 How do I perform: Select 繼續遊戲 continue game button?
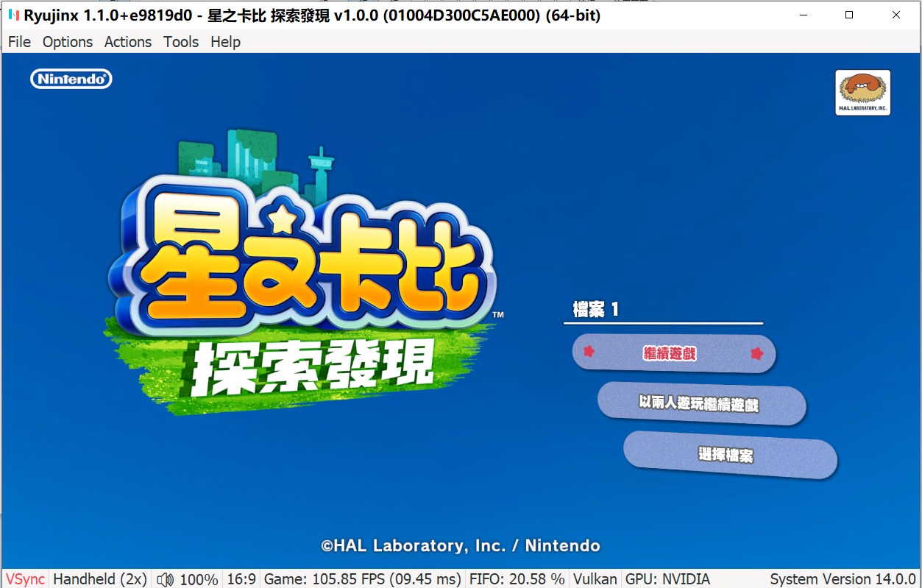pyautogui.click(x=674, y=354)
